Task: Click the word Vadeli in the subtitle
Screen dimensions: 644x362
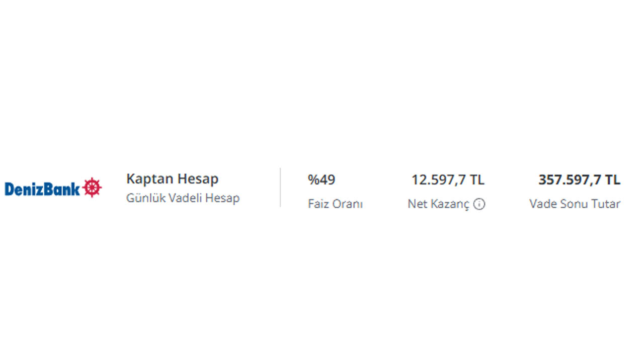Action: click(x=183, y=198)
